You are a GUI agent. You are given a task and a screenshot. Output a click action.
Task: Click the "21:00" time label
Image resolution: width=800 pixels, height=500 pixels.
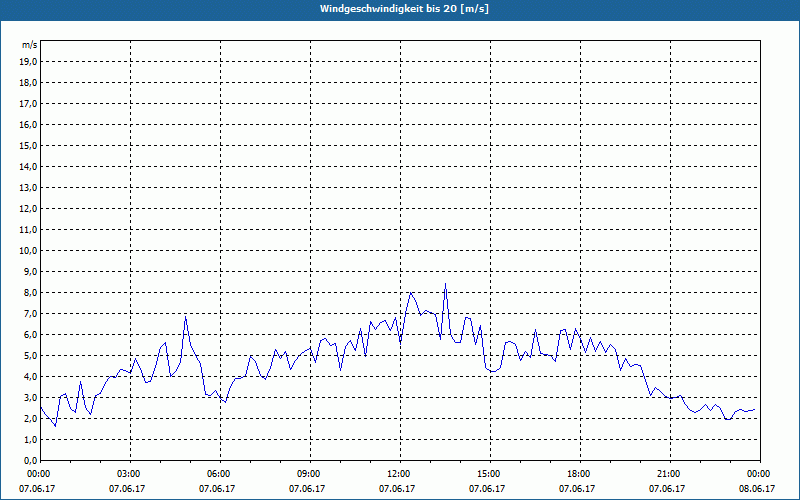[670, 474]
